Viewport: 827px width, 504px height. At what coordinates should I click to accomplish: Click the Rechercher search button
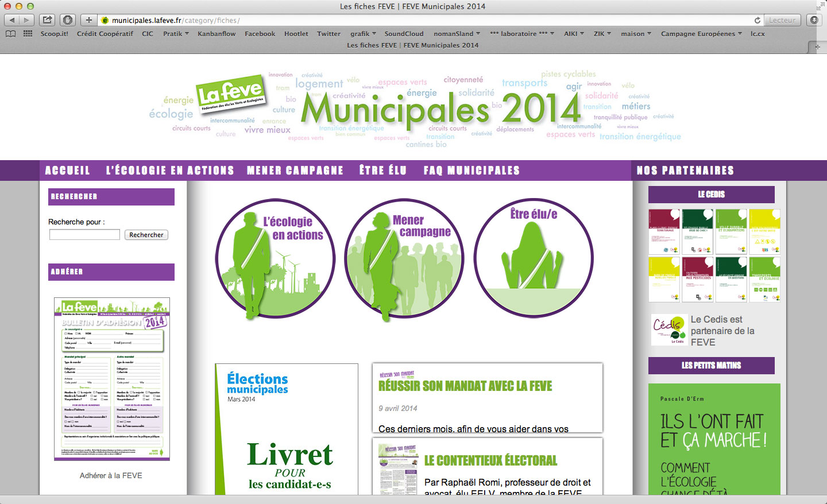click(146, 235)
